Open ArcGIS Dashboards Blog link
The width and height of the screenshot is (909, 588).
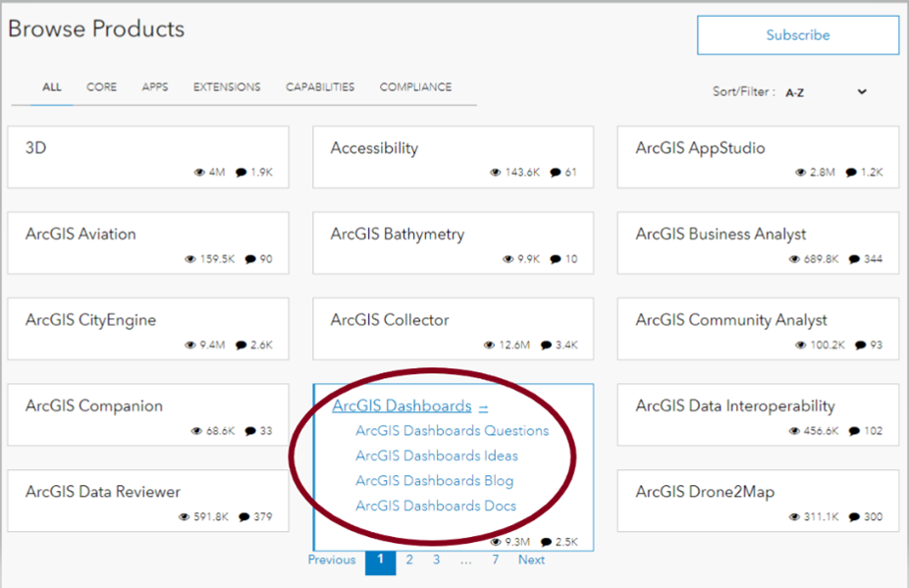(x=434, y=481)
